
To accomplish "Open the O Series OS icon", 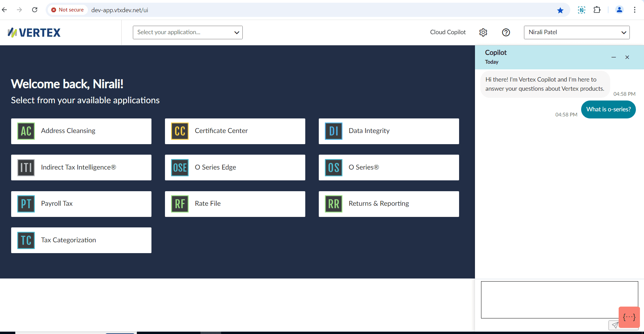I will [334, 168].
